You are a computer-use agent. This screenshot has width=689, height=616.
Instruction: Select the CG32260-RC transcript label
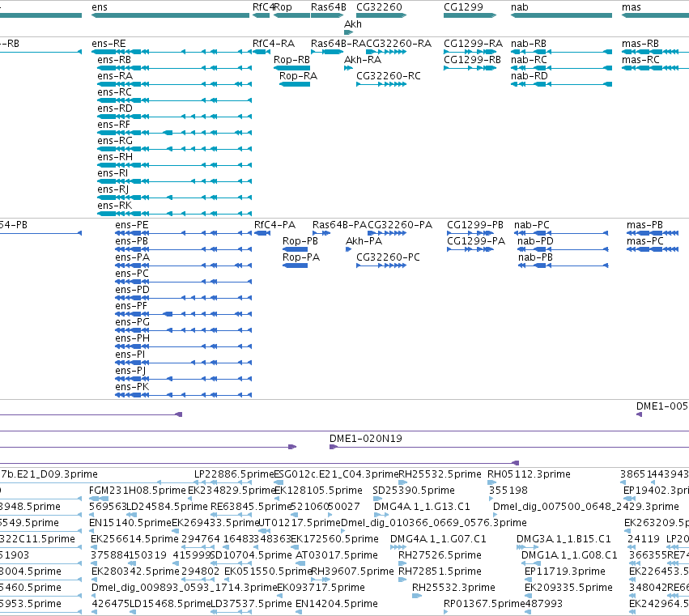coord(388,76)
